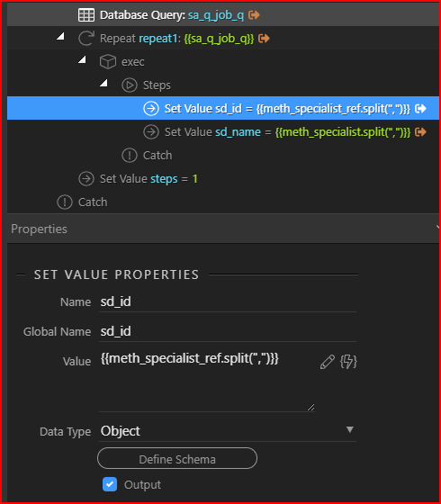This screenshot has width=441, height=504.
Task: Uncheck the Output checkbox
Action: pyautogui.click(x=110, y=484)
